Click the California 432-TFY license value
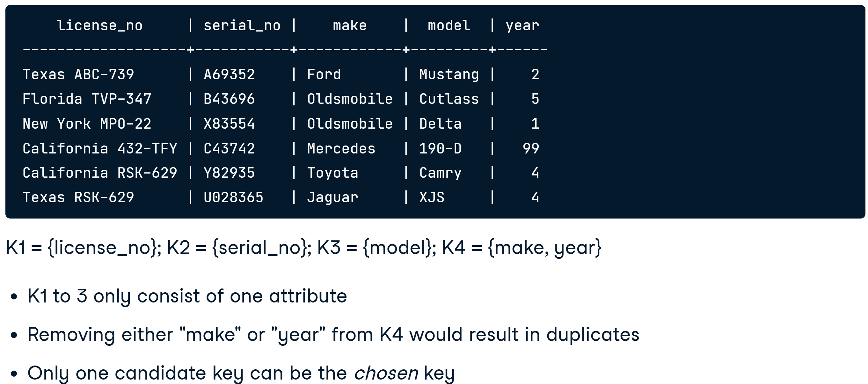The height and width of the screenshot is (384, 868). 100,148
